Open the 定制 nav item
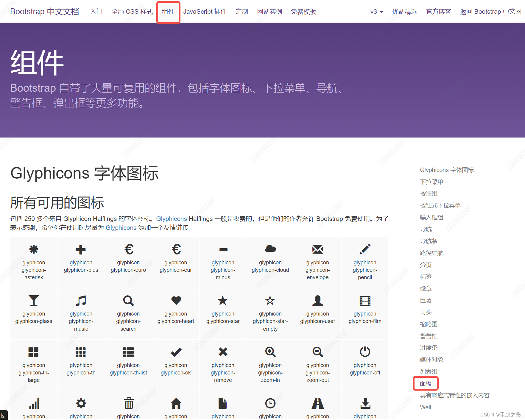Viewport: 525px width, 420px height. (242, 12)
